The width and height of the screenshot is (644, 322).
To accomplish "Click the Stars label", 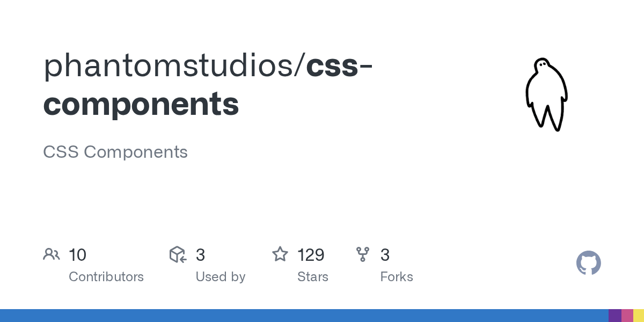I will coord(313,277).
